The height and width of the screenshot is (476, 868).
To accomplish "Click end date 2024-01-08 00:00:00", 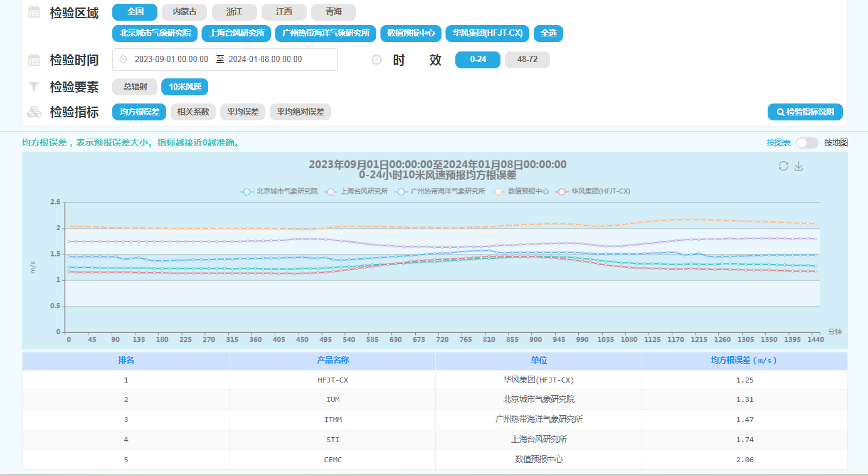I will pyautogui.click(x=265, y=60).
